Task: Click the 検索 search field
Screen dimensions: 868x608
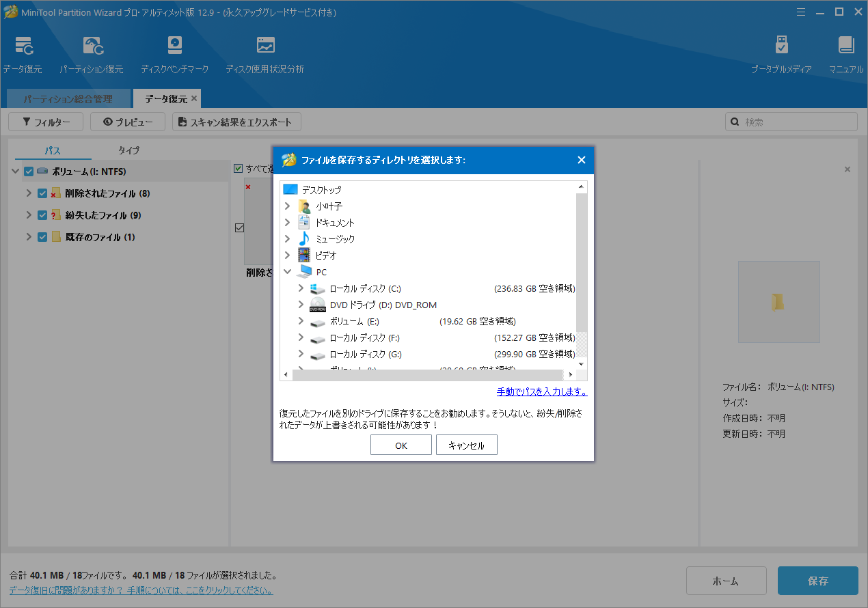Action: point(791,122)
